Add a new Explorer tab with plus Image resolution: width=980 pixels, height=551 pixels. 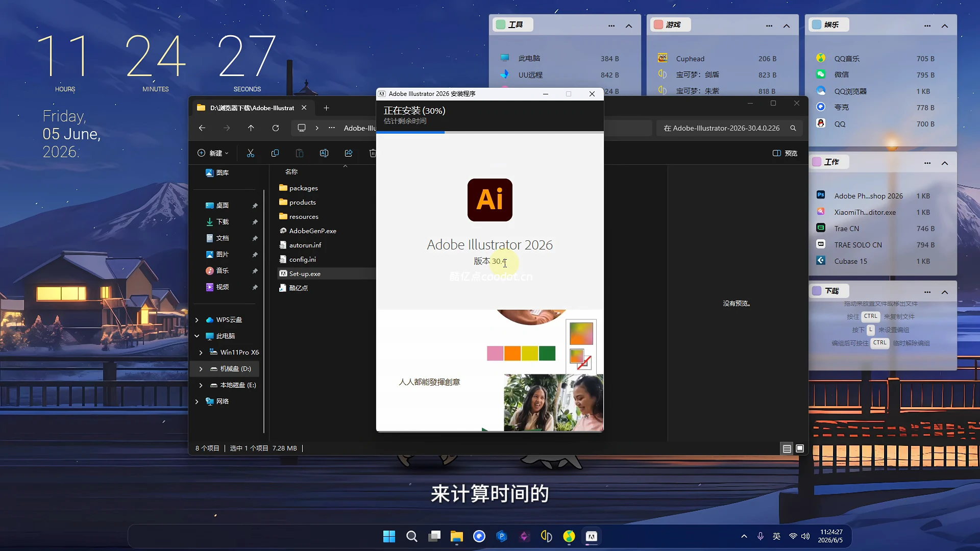(x=326, y=108)
